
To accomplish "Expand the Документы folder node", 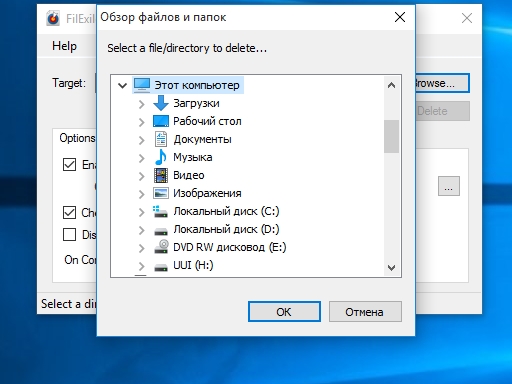I will (142, 140).
